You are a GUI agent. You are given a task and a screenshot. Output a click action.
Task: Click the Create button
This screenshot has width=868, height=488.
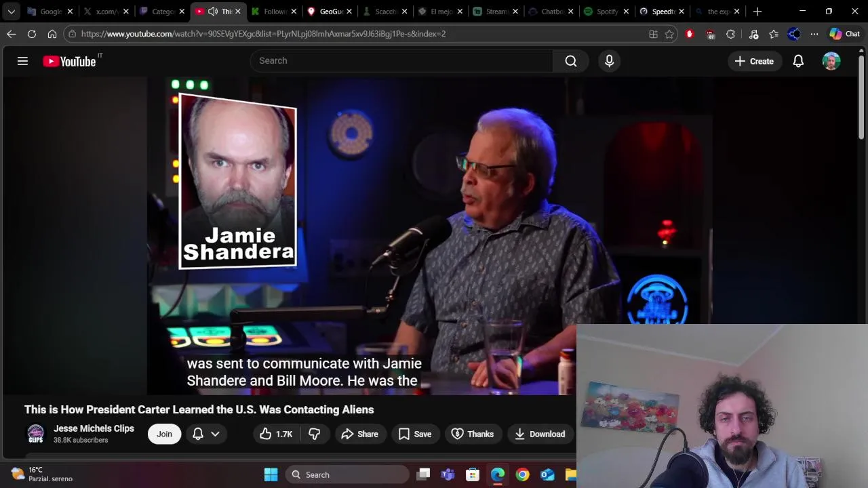coord(754,61)
